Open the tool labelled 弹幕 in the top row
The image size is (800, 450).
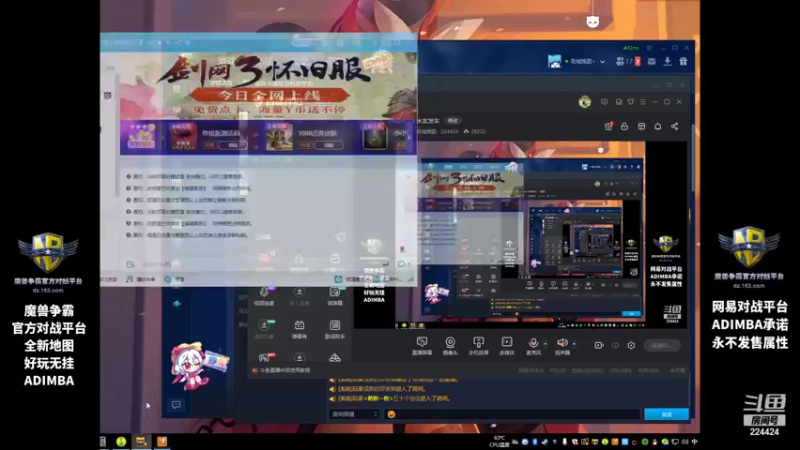pos(335,296)
